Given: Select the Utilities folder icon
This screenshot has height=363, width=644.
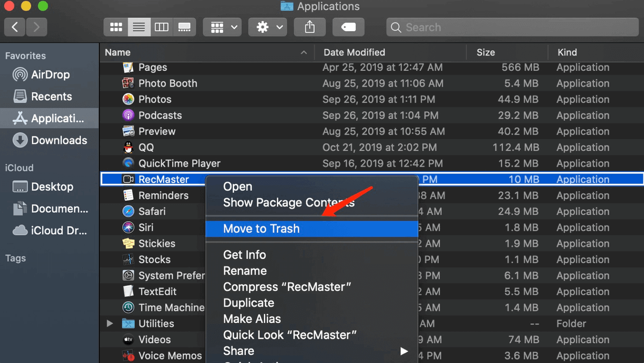Looking at the screenshot, I should pos(128,323).
